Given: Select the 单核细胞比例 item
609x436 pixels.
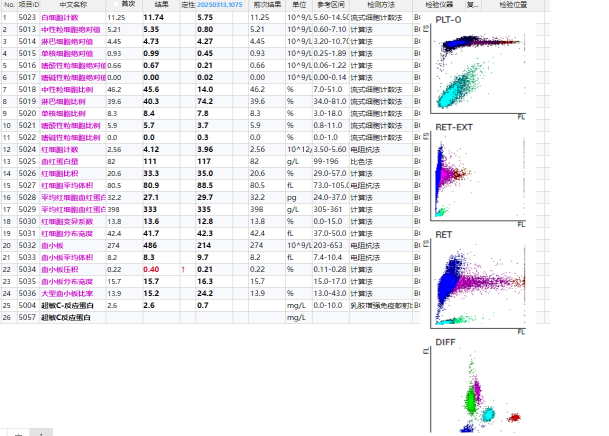Looking at the screenshot, I should 63,114.
